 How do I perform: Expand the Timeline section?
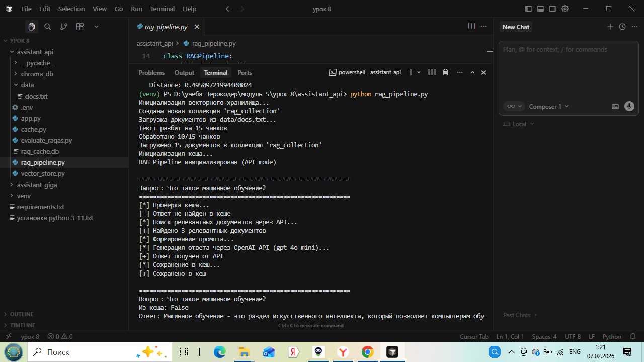click(x=64, y=325)
